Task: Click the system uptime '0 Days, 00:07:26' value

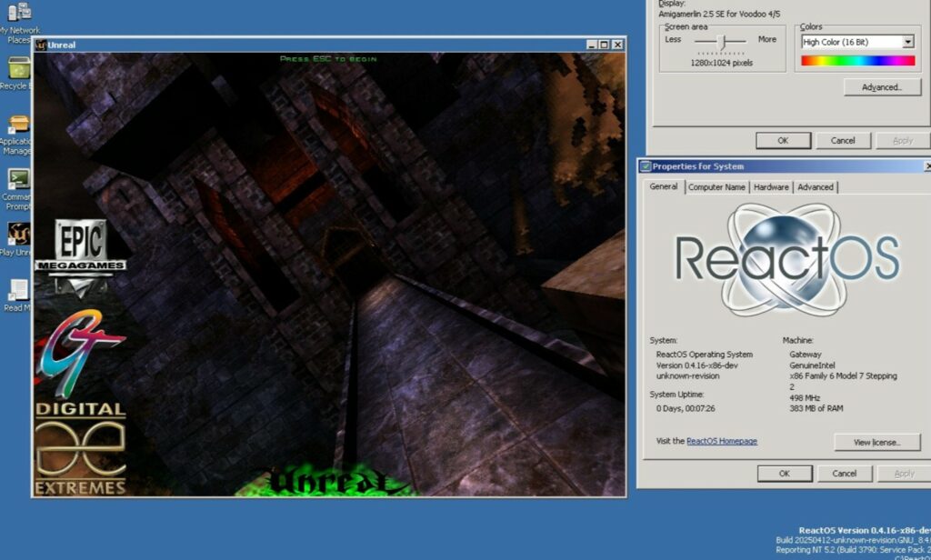Action: (686, 408)
